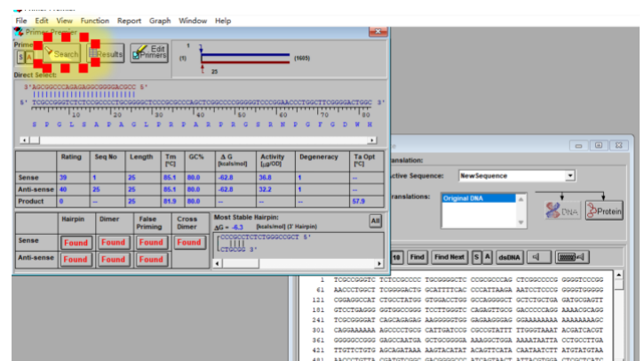Click the Search primers button
644x361 pixels.
tap(61, 54)
